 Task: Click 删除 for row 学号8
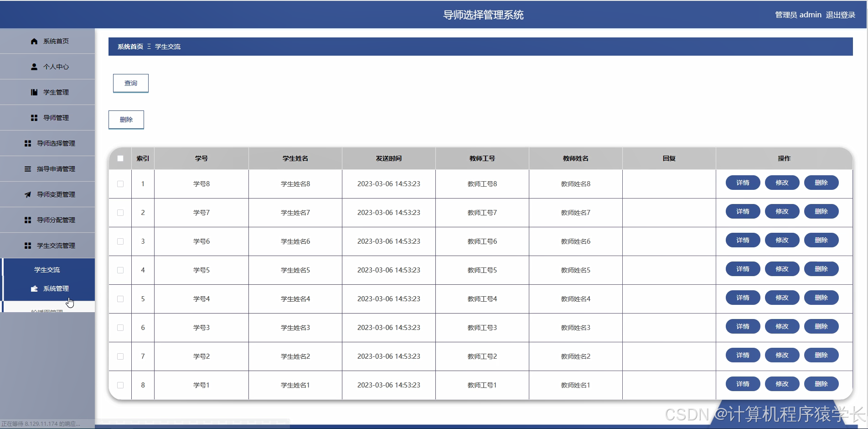tap(821, 183)
